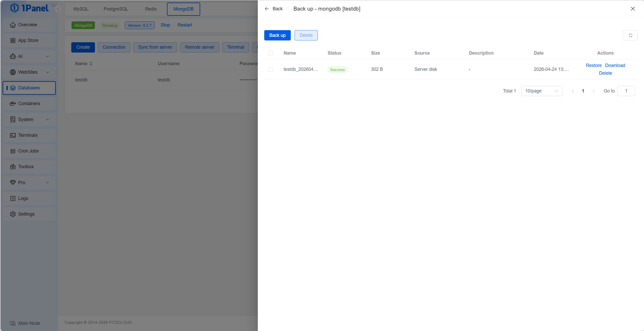Click the 302 B size cell
644x331 pixels.
(x=377, y=69)
